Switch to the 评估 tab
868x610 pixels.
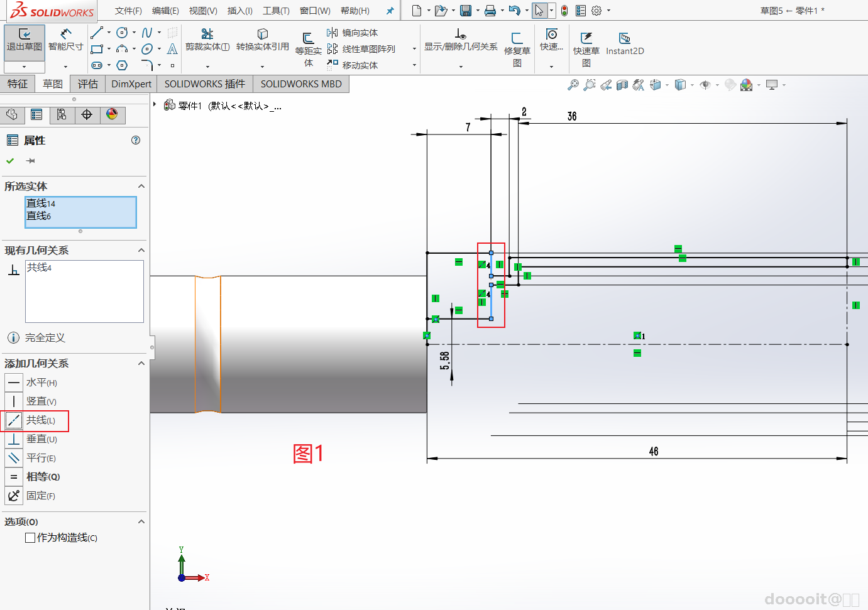click(87, 84)
